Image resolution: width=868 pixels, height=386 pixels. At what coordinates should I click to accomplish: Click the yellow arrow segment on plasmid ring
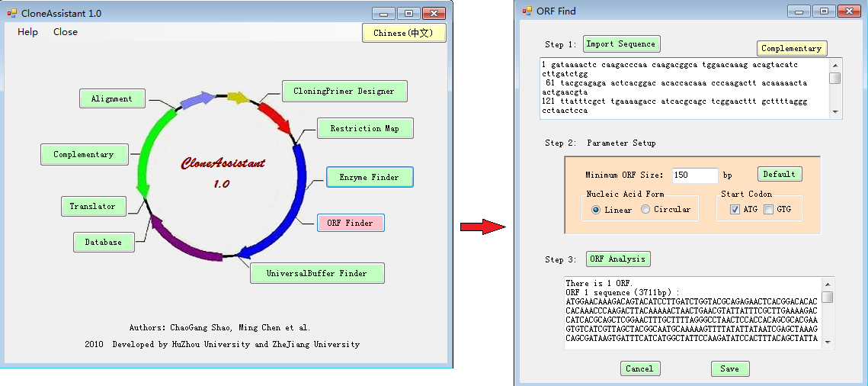pyautogui.click(x=239, y=98)
